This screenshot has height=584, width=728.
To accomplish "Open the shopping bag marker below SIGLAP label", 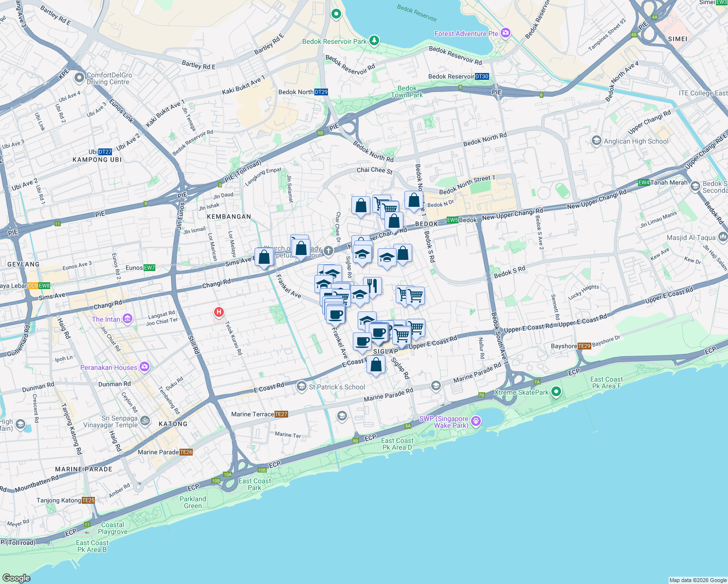I will 376,365.
